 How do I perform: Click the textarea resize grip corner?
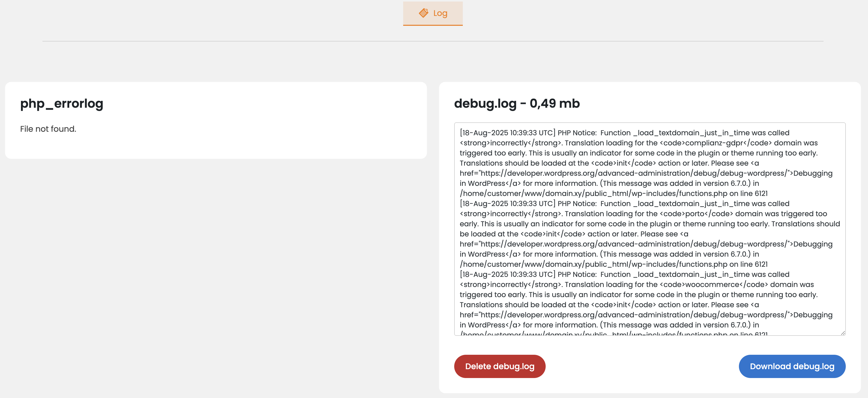click(x=842, y=333)
